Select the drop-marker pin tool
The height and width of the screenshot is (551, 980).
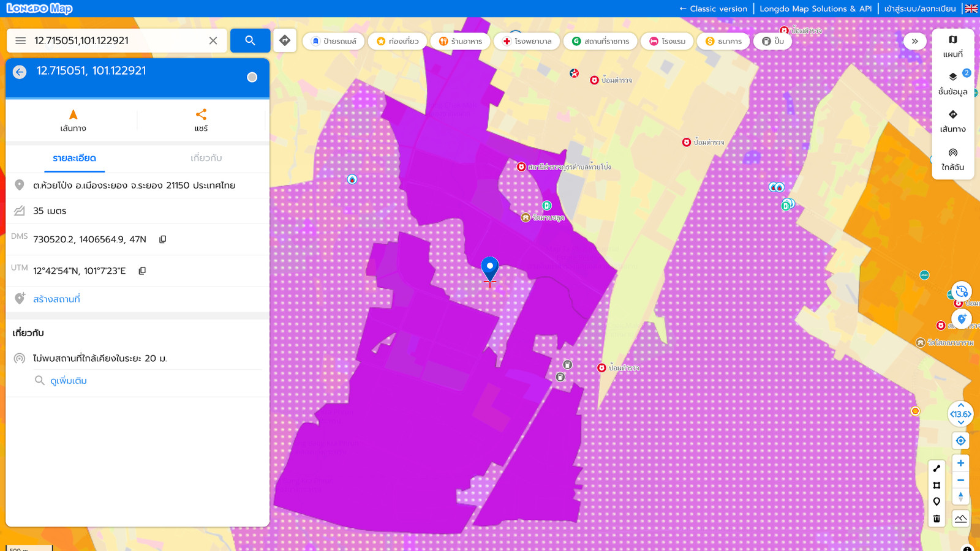(x=937, y=502)
